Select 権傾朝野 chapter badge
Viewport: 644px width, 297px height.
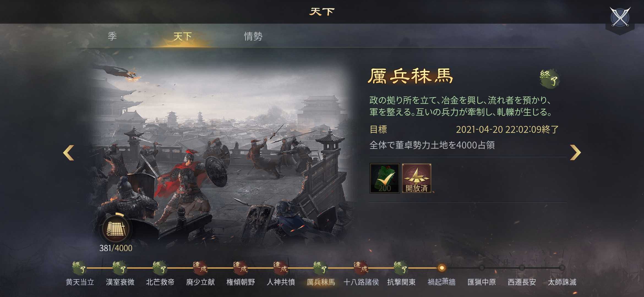click(x=240, y=267)
